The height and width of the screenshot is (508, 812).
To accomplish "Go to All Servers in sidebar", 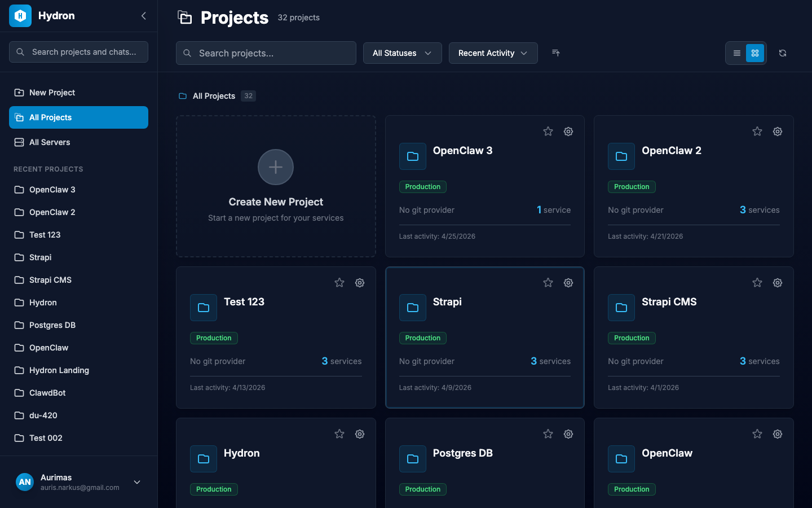I will click(78, 142).
